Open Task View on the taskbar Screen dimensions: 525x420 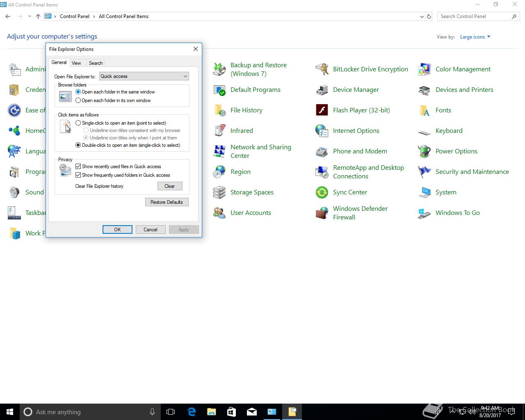171,412
